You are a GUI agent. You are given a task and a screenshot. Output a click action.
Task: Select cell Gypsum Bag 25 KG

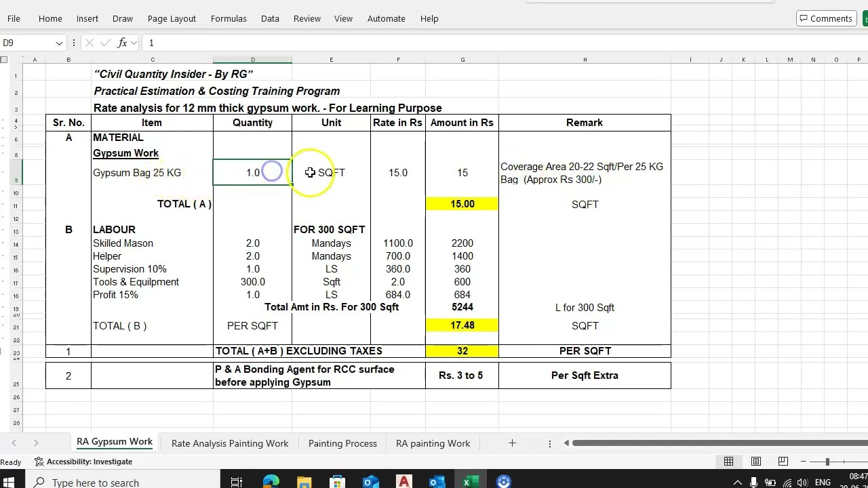click(x=152, y=173)
